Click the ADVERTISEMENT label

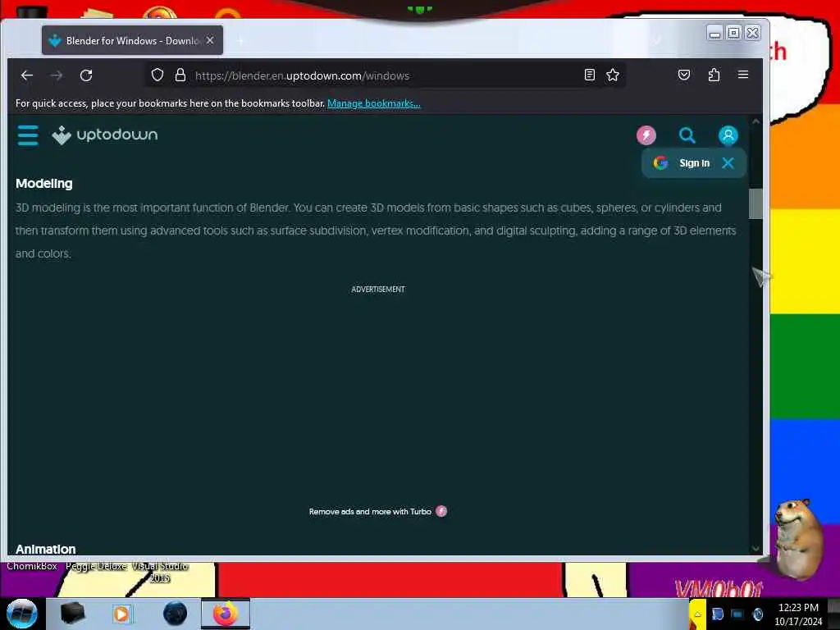(377, 290)
